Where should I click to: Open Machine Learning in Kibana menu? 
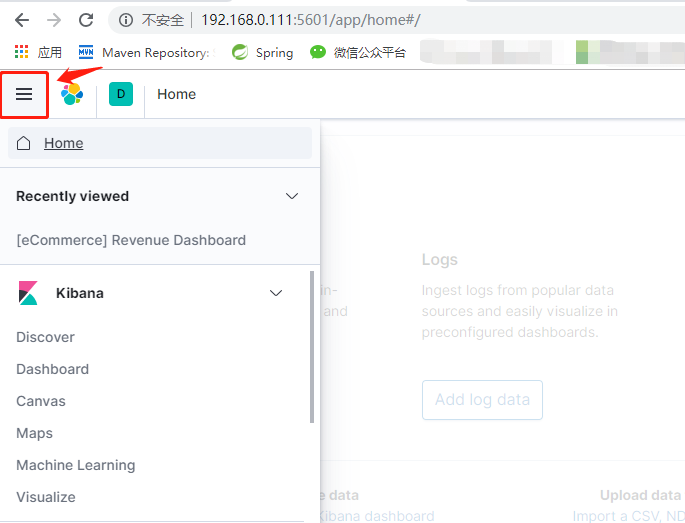(76, 465)
